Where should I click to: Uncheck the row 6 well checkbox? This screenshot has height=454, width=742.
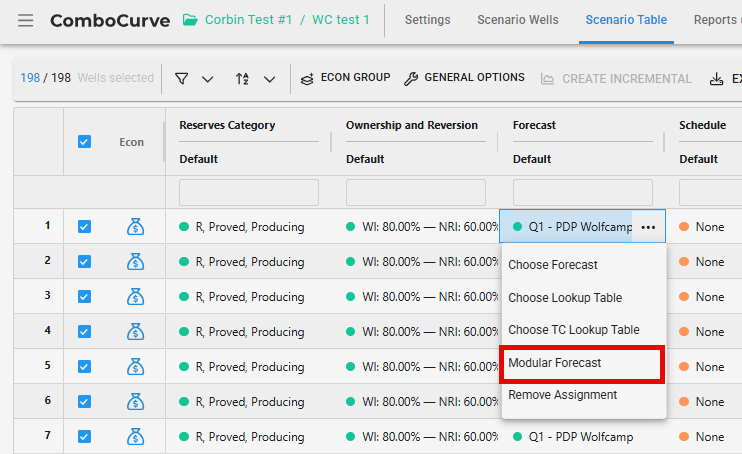pyautogui.click(x=84, y=402)
